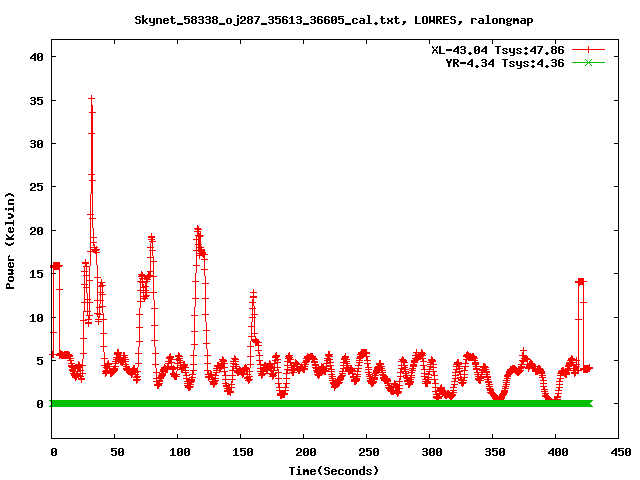Click the x-axis tick label 400
This screenshot has width=640, height=480.
click(x=558, y=452)
